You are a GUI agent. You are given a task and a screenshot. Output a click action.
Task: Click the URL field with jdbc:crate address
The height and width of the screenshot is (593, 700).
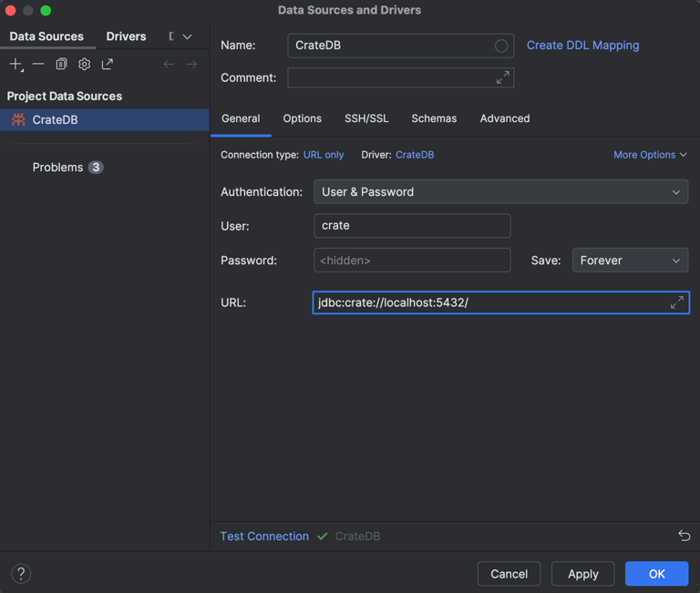click(501, 302)
